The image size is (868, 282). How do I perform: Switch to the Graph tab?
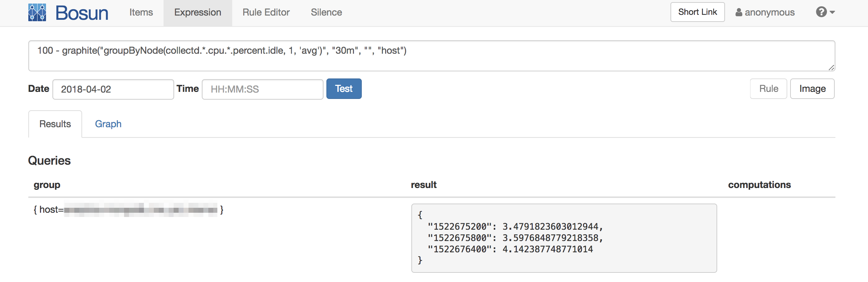coord(108,124)
